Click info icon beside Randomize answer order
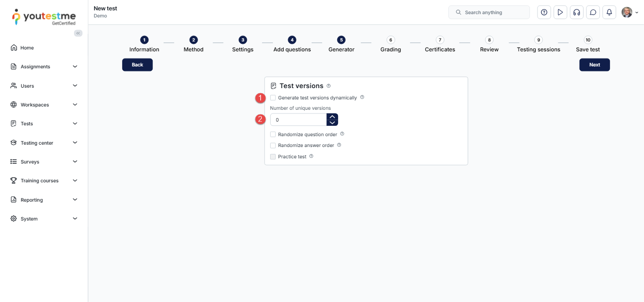The width and height of the screenshot is (644, 302). point(339,145)
